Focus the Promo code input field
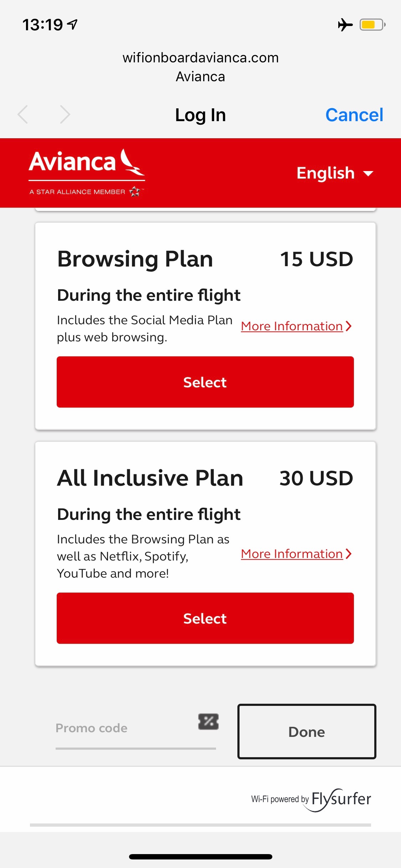 coord(125,728)
